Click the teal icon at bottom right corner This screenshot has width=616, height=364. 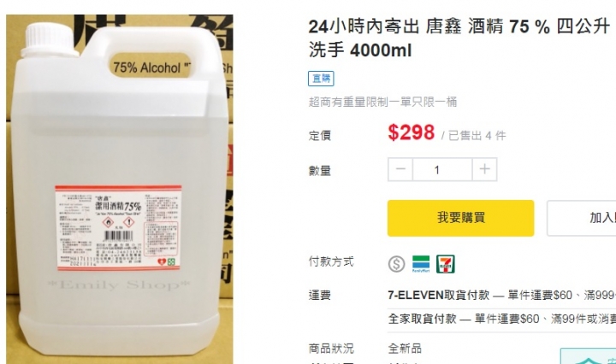point(588,356)
